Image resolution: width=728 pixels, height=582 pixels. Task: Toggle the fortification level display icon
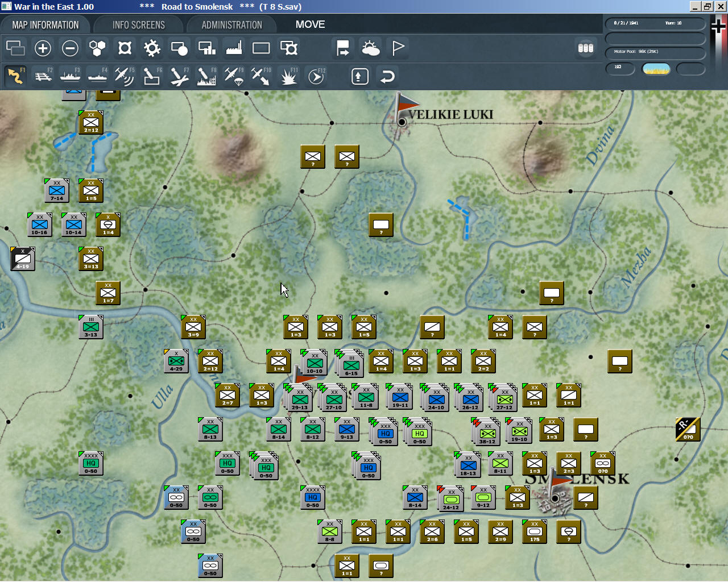coord(125,48)
